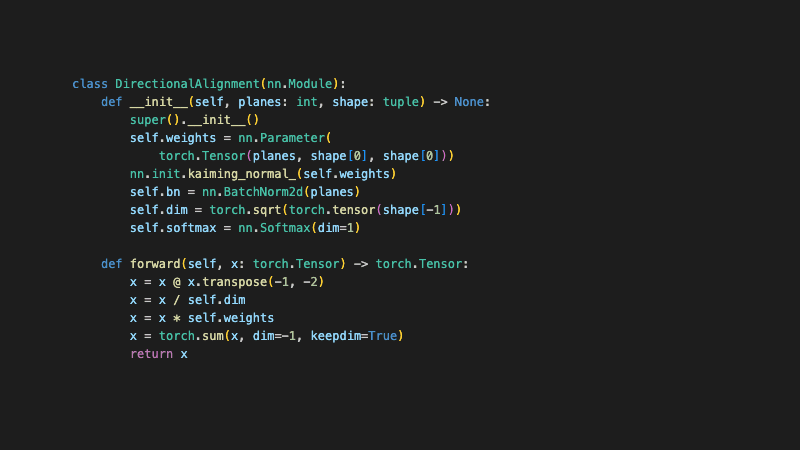Click nn.Softmax in self.softmax line
Screen dimensions: 800x450
(274, 228)
